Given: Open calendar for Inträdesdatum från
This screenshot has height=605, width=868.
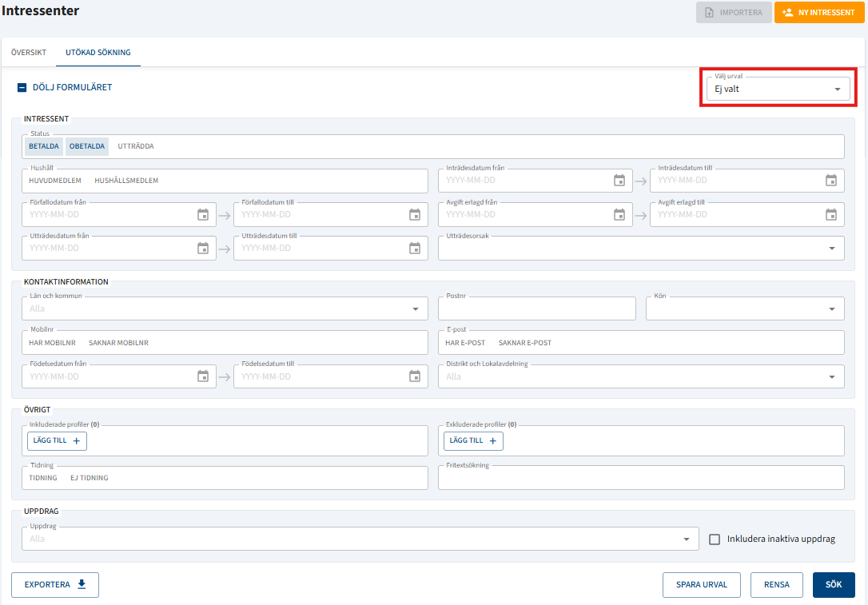Looking at the screenshot, I should (x=619, y=181).
